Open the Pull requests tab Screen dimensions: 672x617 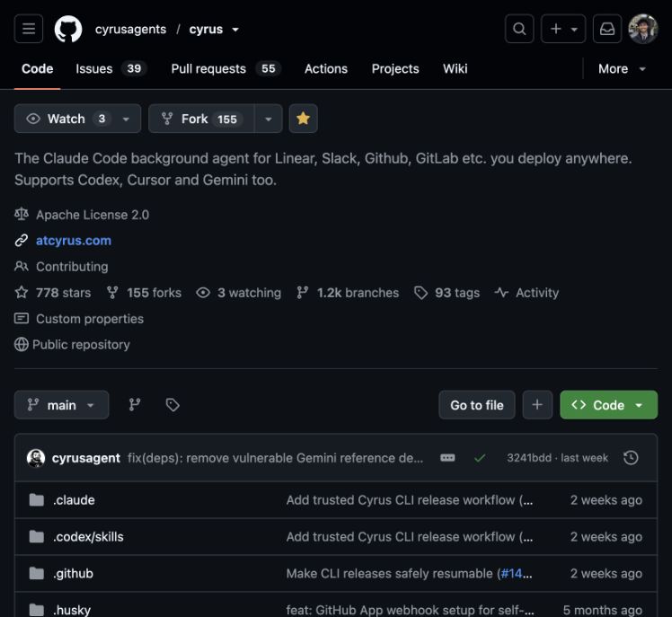point(225,68)
